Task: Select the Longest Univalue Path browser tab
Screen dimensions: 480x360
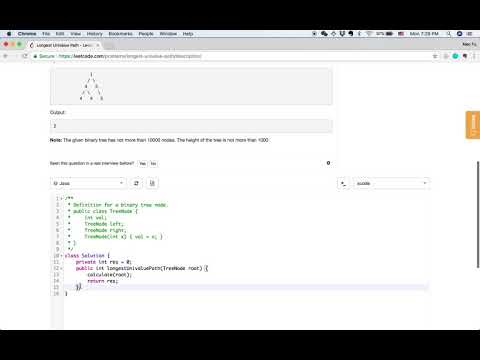Action: [x=65, y=45]
